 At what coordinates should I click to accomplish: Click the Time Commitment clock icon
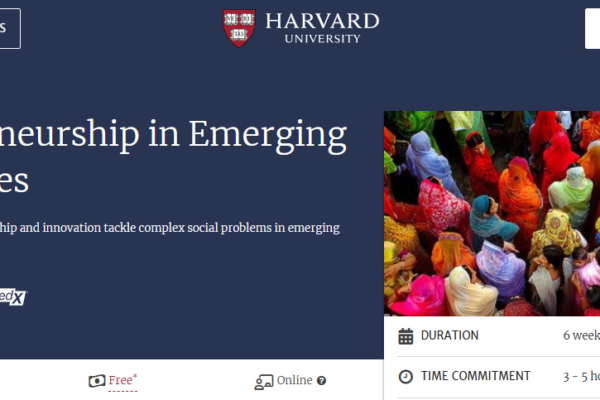click(x=406, y=377)
